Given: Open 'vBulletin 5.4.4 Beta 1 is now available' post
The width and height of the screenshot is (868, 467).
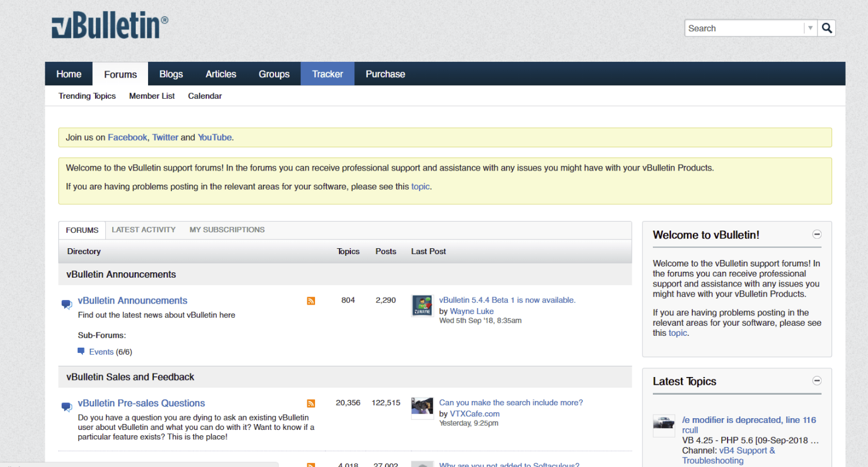Looking at the screenshot, I should [507, 300].
